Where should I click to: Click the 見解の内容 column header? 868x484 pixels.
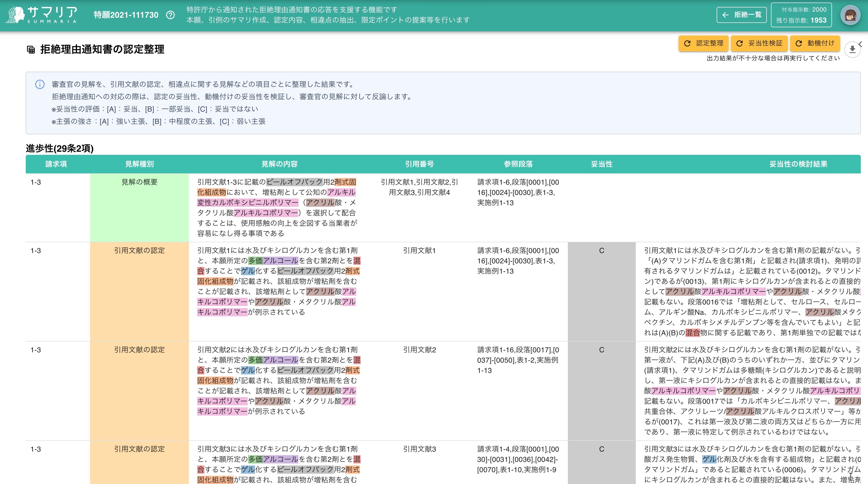279,164
